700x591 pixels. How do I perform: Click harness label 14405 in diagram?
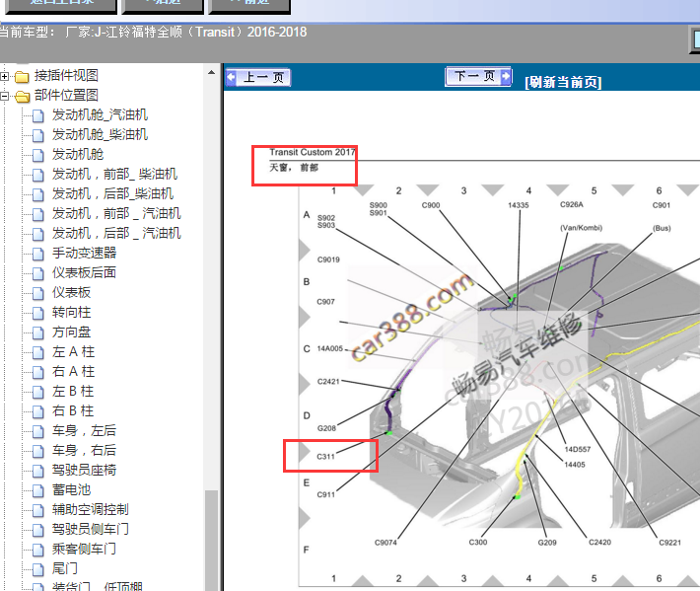(575, 465)
